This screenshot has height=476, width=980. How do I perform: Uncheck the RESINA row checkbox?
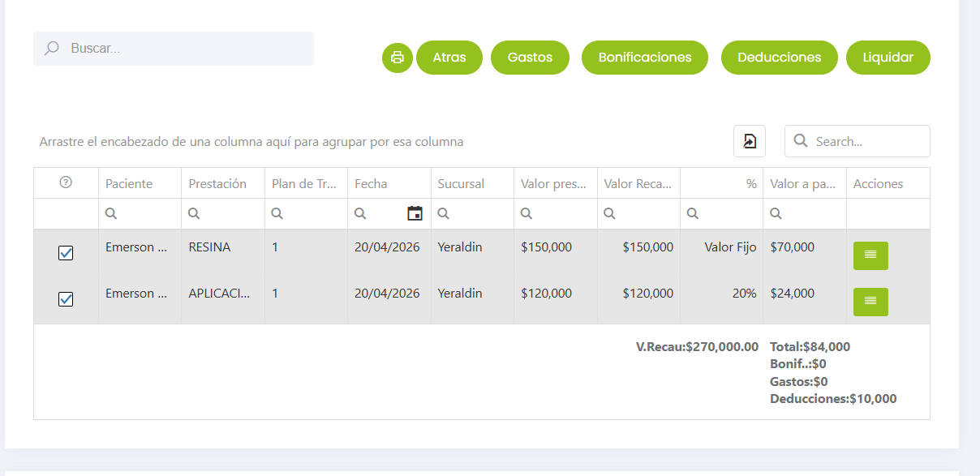pyautogui.click(x=67, y=253)
